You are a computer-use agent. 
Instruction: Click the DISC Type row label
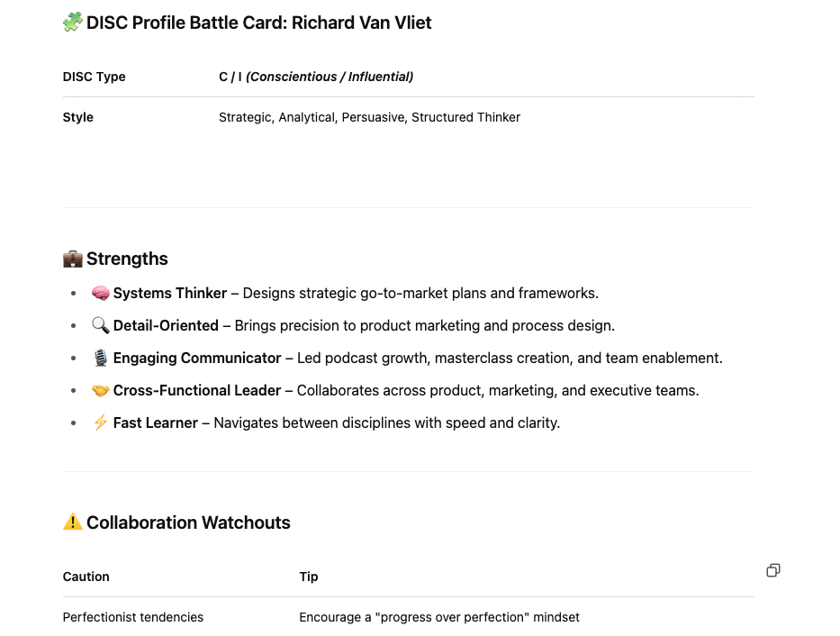94,77
